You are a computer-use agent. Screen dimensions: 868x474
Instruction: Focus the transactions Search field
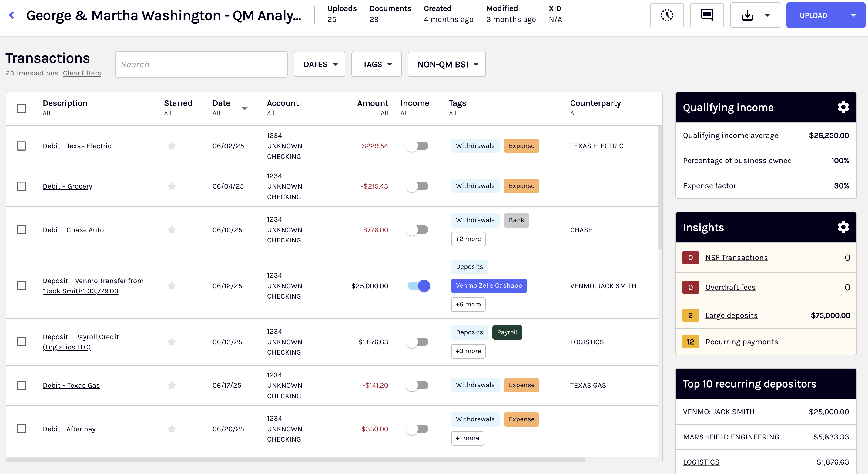point(201,64)
